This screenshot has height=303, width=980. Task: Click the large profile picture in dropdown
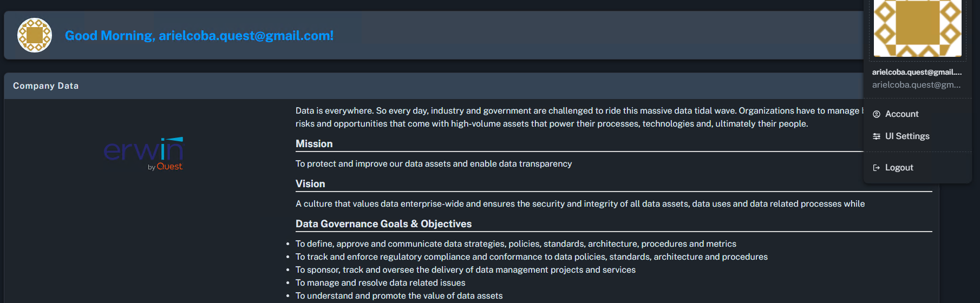[917, 28]
